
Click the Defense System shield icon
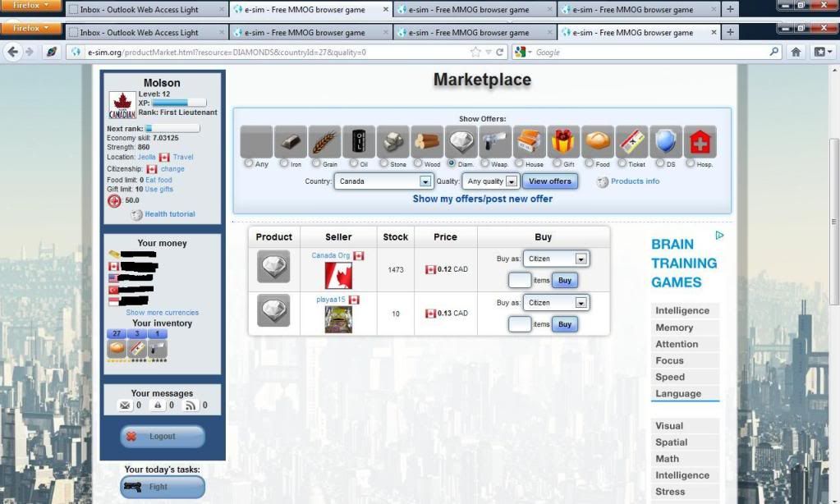tap(666, 142)
